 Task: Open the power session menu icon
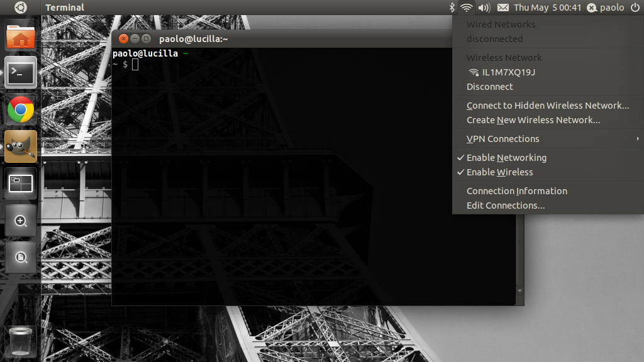[635, 8]
